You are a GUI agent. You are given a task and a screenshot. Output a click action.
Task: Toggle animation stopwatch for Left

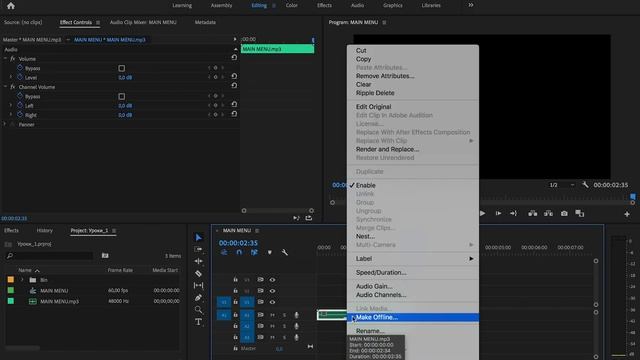click(20, 105)
